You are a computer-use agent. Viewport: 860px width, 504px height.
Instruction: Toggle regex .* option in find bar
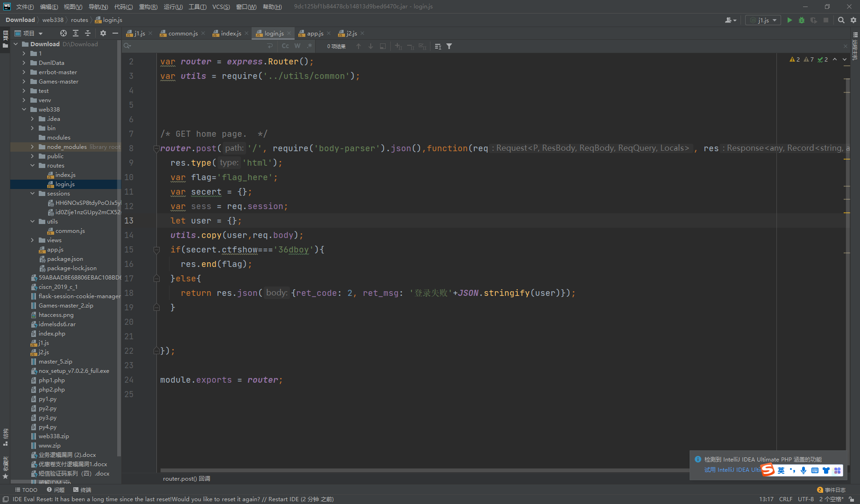point(309,46)
